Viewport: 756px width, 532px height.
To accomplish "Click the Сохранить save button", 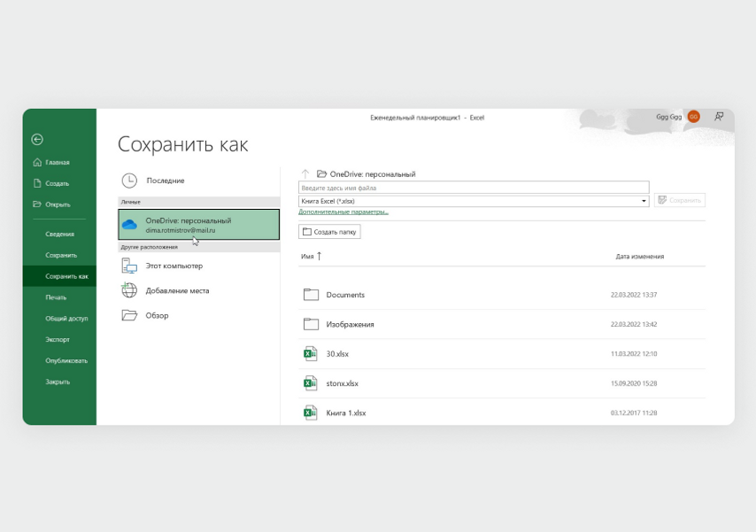I will [679, 200].
